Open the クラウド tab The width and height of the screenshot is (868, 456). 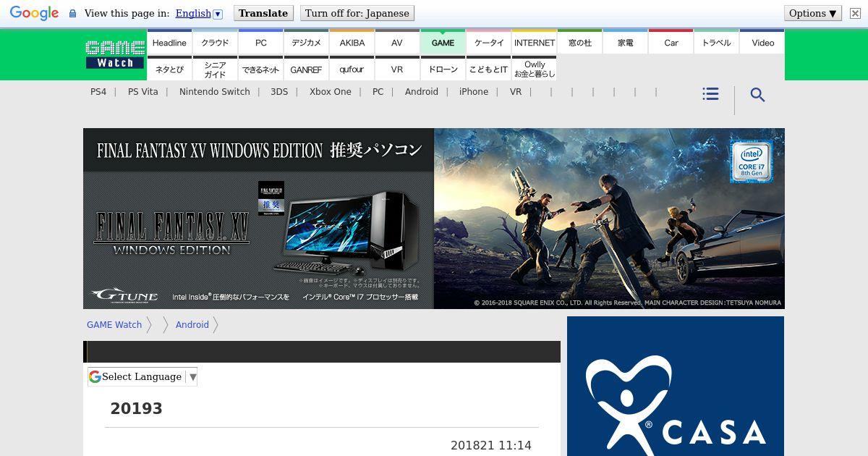(x=215, y=43)
